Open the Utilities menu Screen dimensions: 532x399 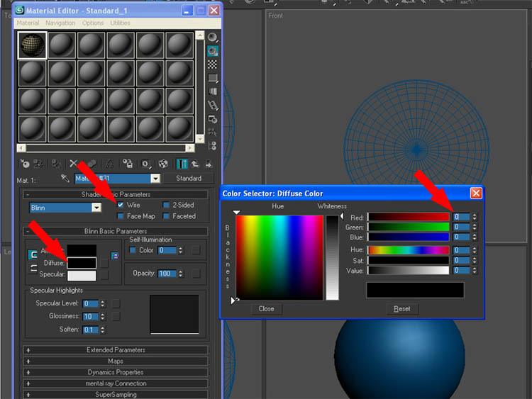pyautogui.click(x=120, y=23)
